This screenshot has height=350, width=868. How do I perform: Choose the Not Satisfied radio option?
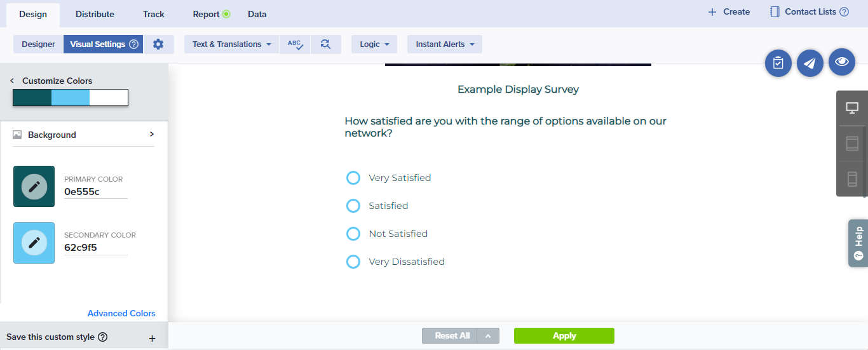click(353, 234)
